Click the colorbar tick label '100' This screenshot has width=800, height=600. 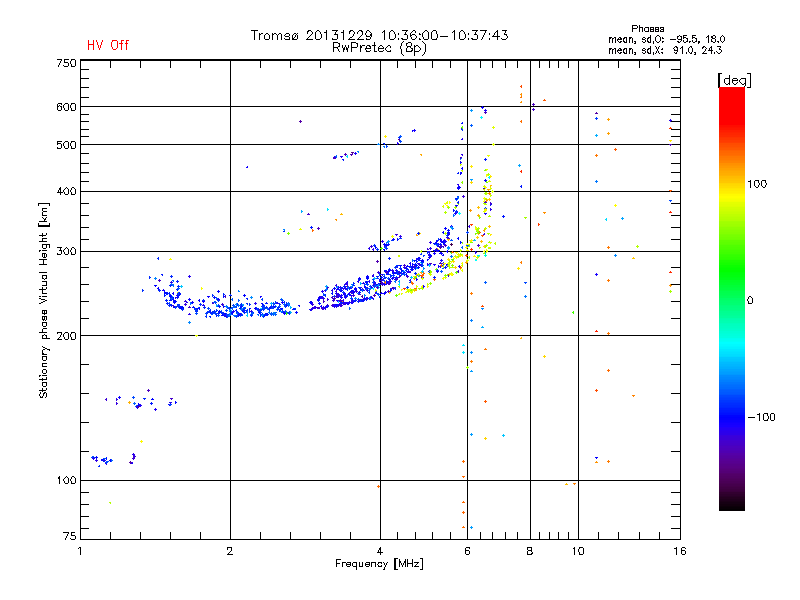757,184
